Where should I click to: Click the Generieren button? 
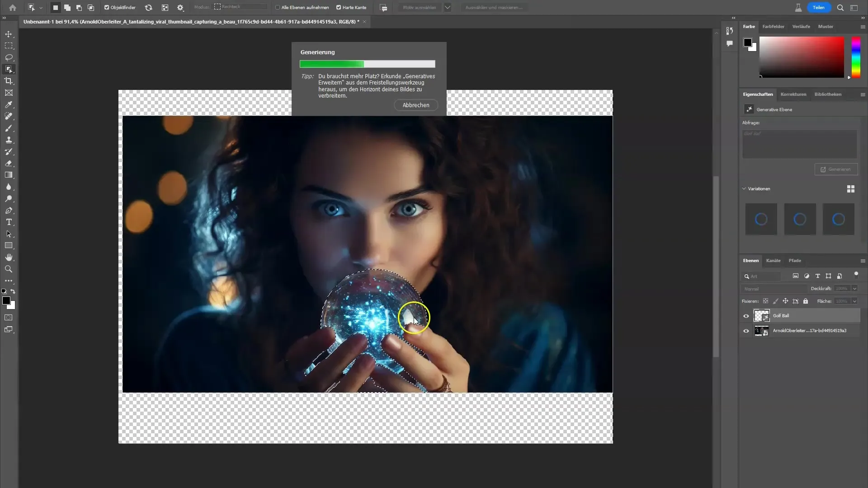pos(835,169)
